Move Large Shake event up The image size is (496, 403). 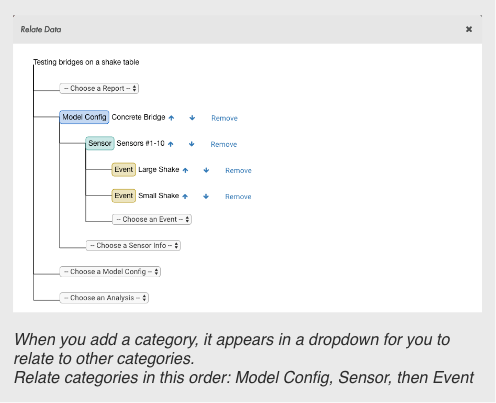[x=185, y=170]
